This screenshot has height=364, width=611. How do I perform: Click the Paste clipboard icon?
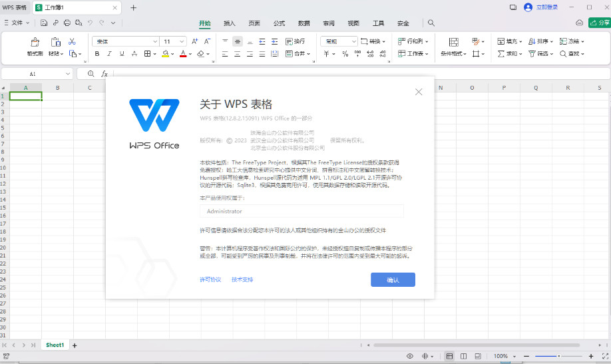click(x=56, y=42)
